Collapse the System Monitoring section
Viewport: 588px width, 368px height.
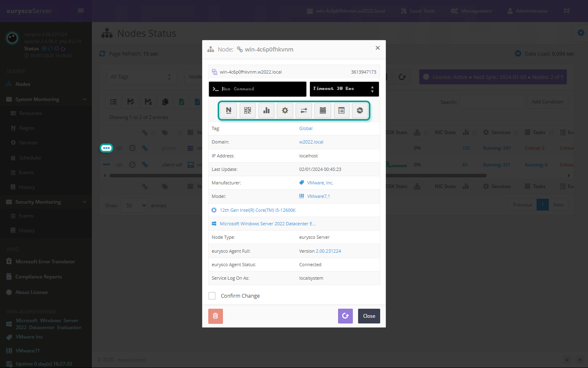(46, 99)
